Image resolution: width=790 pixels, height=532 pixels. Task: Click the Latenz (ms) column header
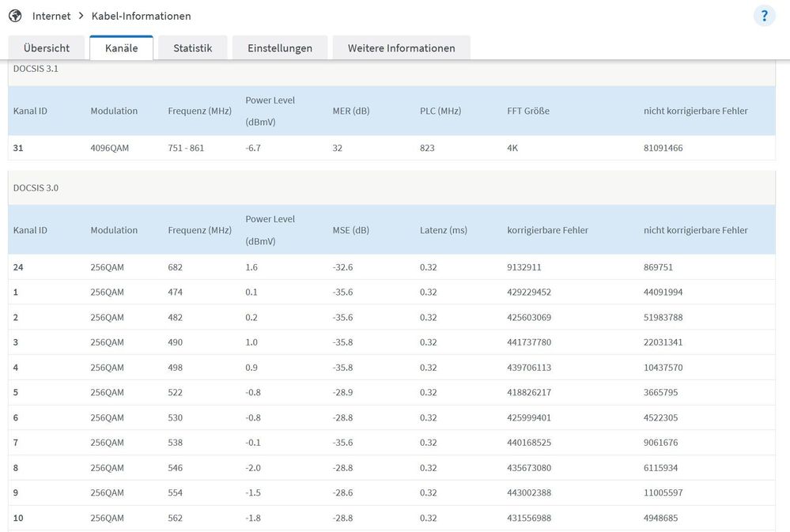[x=443, y=230]
